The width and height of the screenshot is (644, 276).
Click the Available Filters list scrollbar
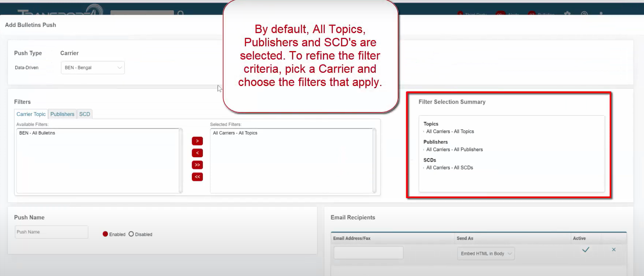pyautogui.click(x=181, y=160)
